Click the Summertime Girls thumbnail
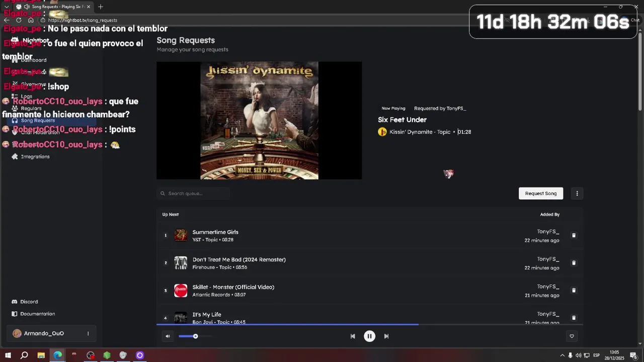This screenshot has height=362, width=644. click(x=181, y=235)
